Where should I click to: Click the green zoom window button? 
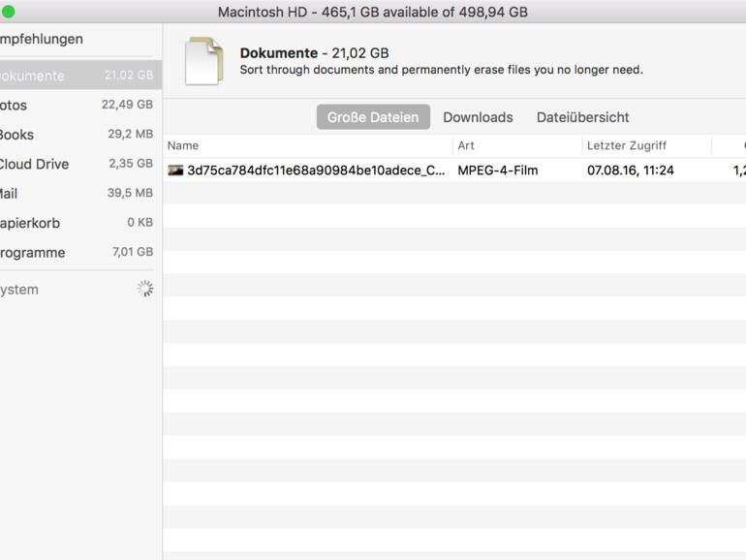[8, 12]
